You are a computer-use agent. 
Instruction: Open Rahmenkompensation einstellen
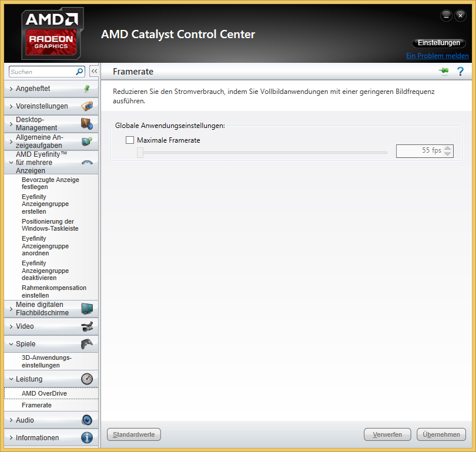[54, 291]
